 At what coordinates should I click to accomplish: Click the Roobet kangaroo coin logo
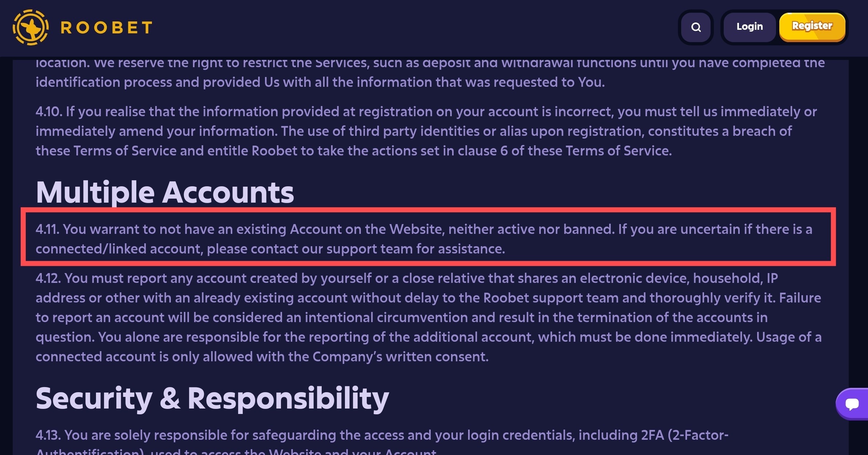pos(31,28)
